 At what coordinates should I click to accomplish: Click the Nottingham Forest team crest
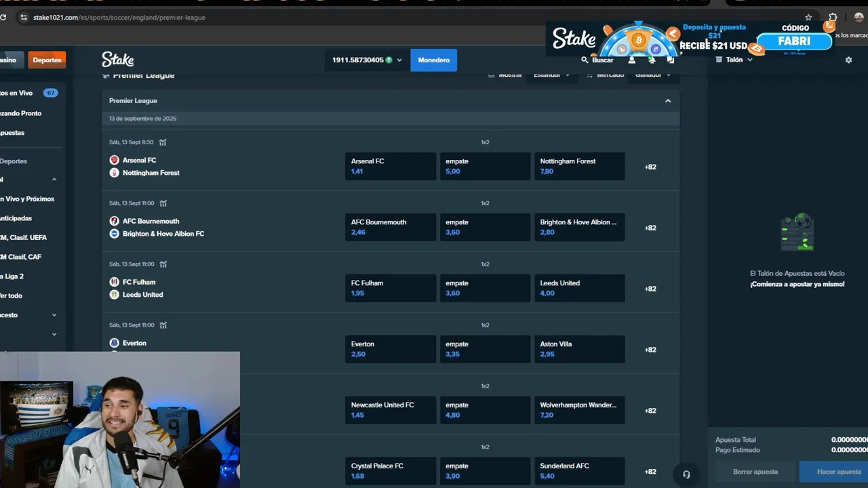pyautogui.click(x=114, y=173)
